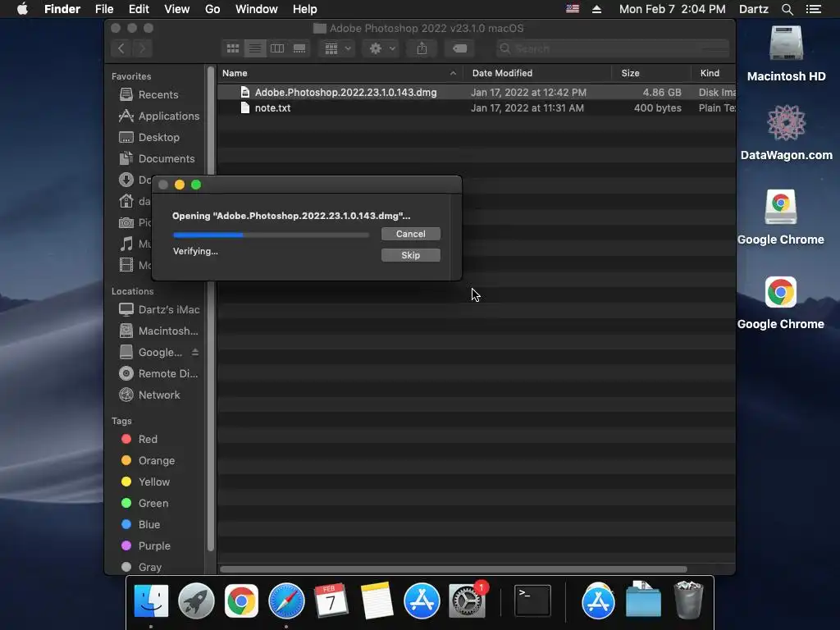Click the dmg disk image file icon
840x630 pixels.
coord(244,92)
